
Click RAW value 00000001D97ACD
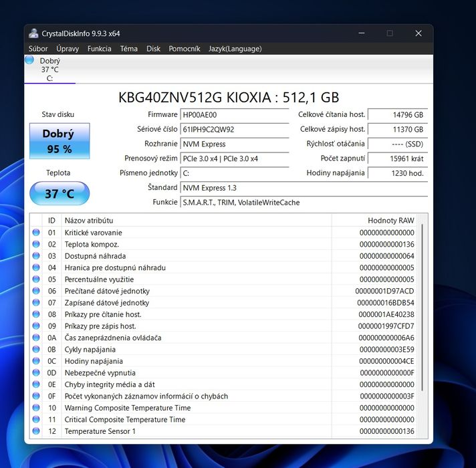pos(384,291)
